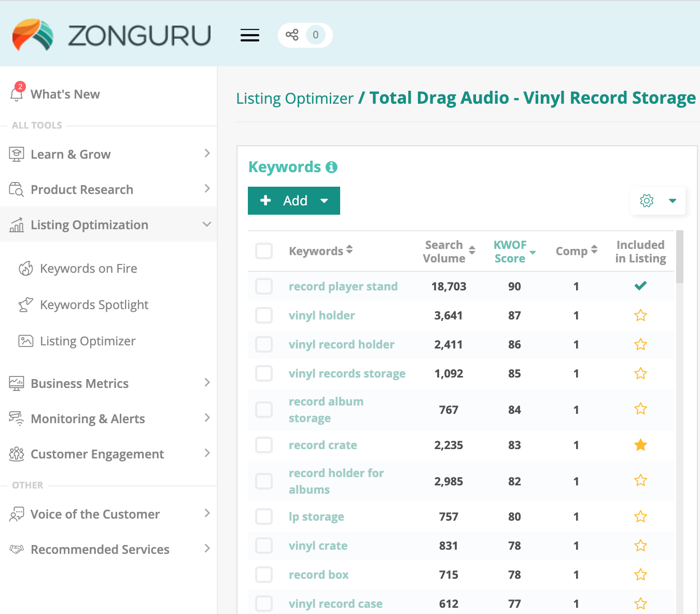700x614 pixels.
Task: Toggle the select-all keywords checkbox
Action: click(x=264, y=251)
